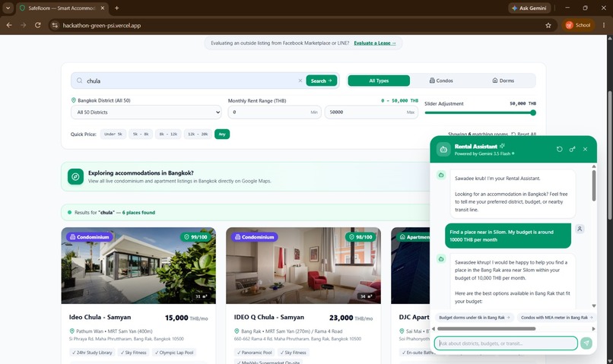Click location pin beside Bang Rak MRT
613x364 pixels.
click(x=237, y=331)
